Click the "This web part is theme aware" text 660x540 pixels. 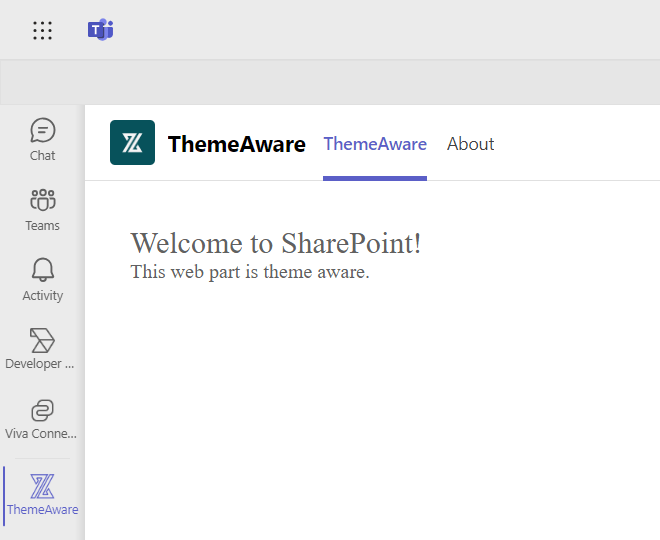click(x=250, y=272)
